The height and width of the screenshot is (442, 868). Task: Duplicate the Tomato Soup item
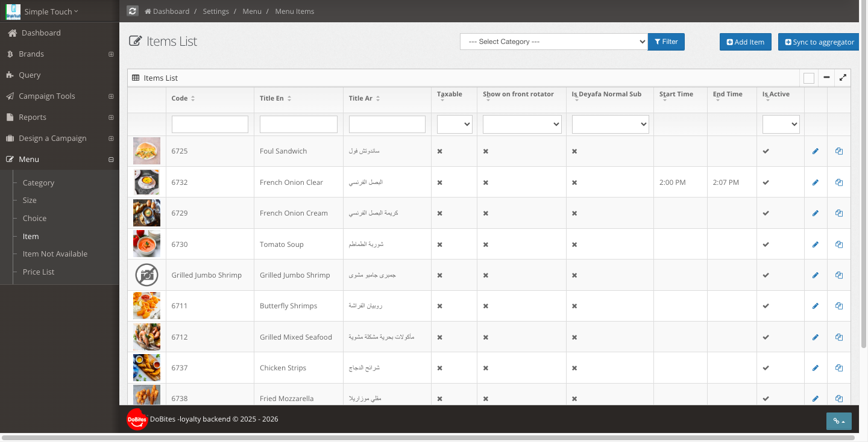(x=839, y=244)
